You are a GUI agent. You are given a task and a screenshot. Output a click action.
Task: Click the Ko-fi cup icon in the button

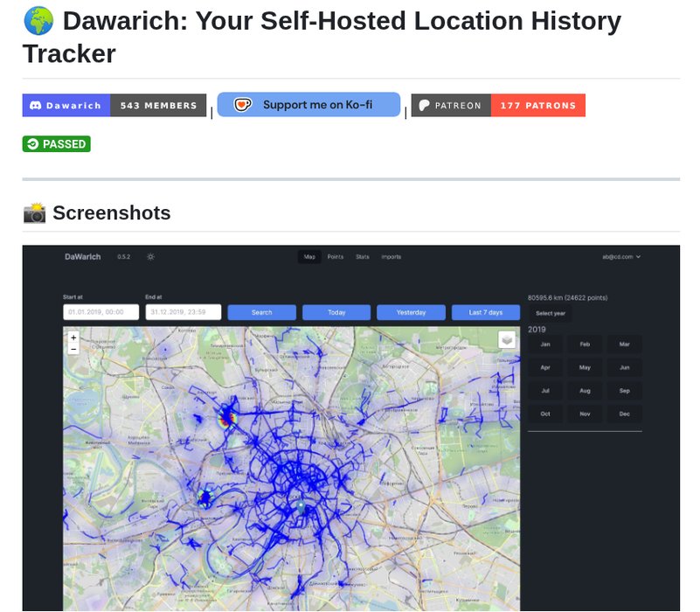(x=243, y=105)
